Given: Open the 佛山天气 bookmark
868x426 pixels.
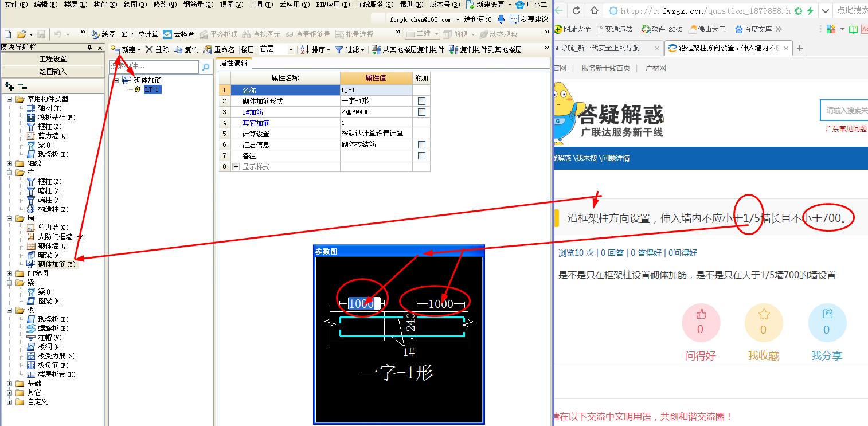Looking at the screenshot, I should click(707, 29).
